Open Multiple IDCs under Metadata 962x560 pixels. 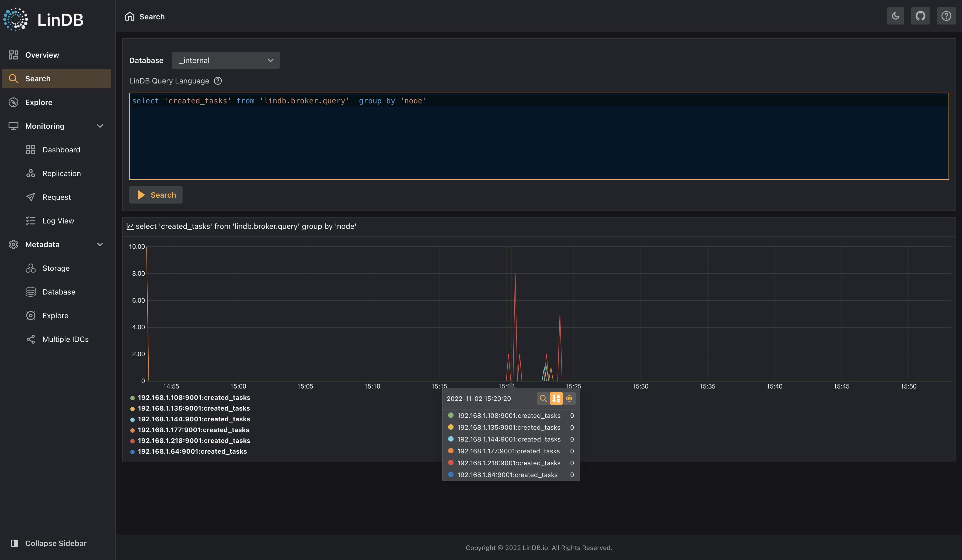[x=65, y=339]
